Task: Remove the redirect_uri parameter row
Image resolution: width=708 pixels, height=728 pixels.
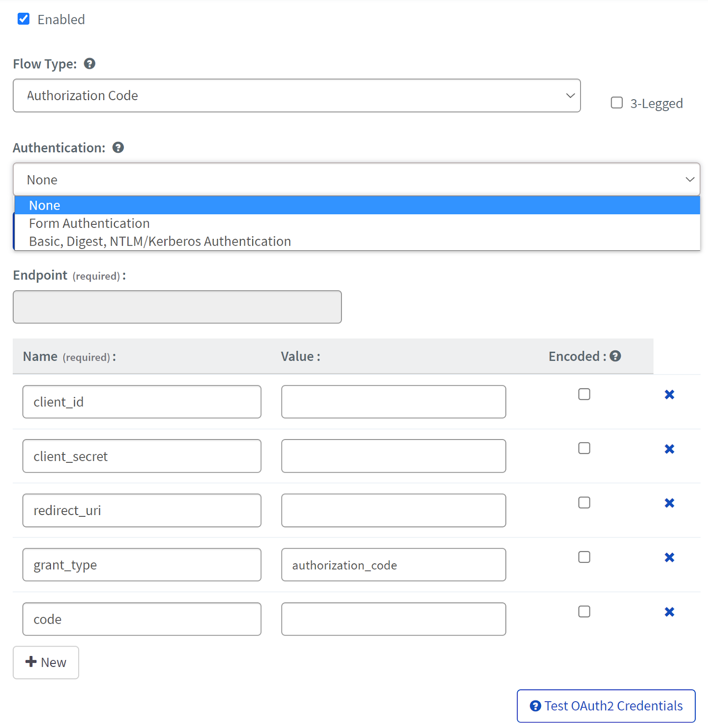Action: (x=669, y=503)
